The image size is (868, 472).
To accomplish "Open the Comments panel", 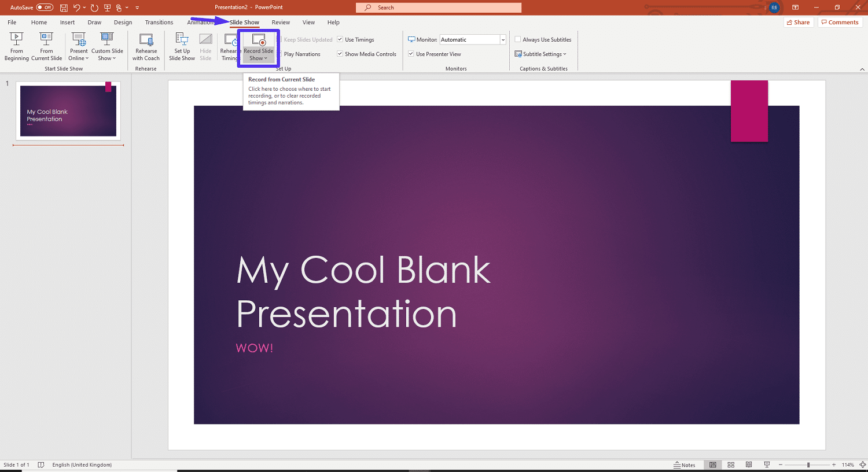I will point(840,22).
